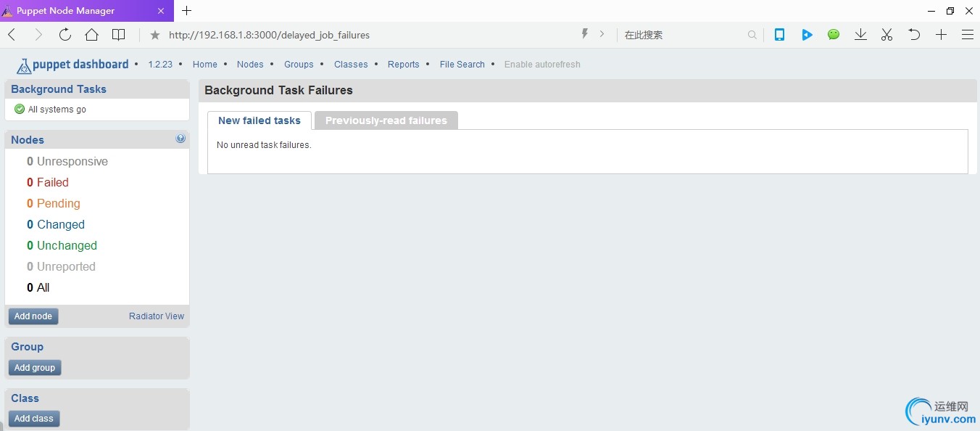The width and height of the screenshot is (980, 431).
Task: Click the search magnifier icon
Action: point(752,35)
